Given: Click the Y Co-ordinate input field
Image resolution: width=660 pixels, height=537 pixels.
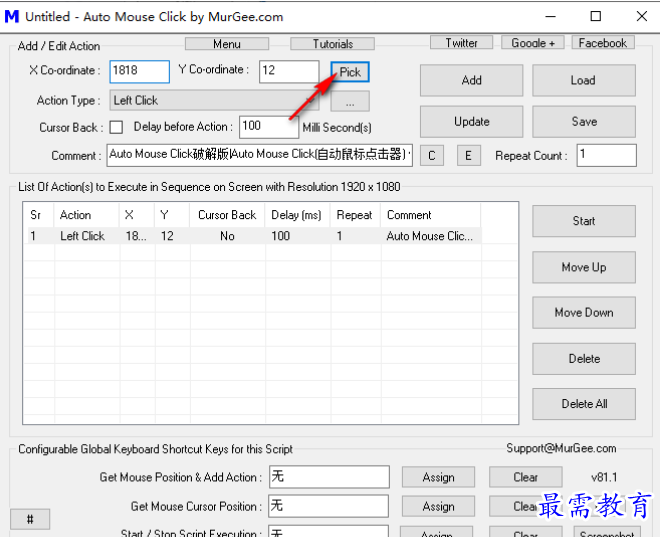Looking at the screenshot, I should tap(289, 71).
